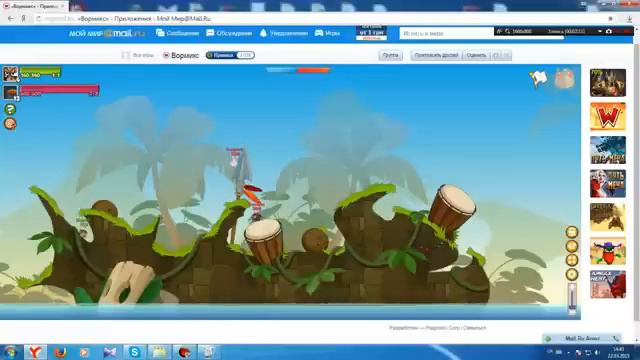Open the red bird application in taskbar
640x360 pixels.
[x=184, y=352]
